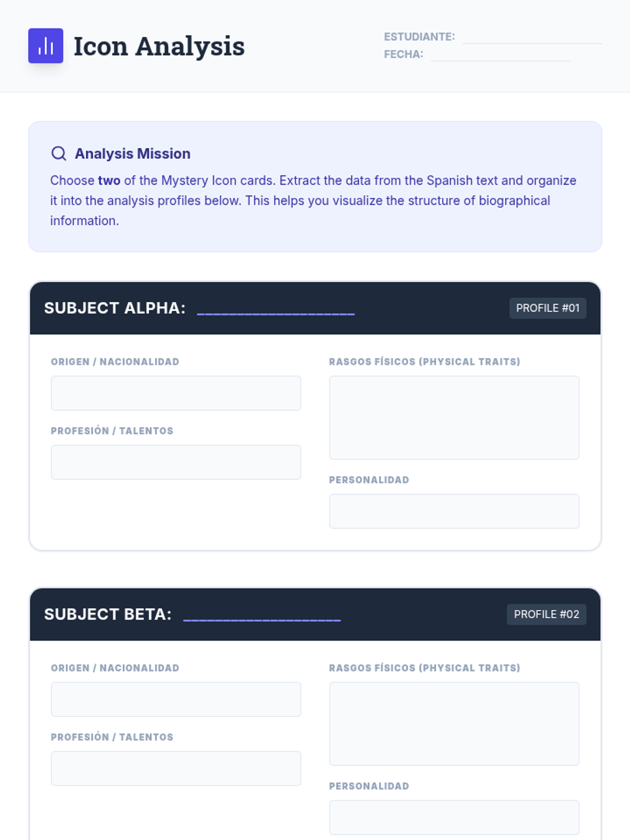Image resolution: width=630 pixels, height=840 pixels.
Task: Click the PROFILE #02 badge
Action: coord(546,614)
